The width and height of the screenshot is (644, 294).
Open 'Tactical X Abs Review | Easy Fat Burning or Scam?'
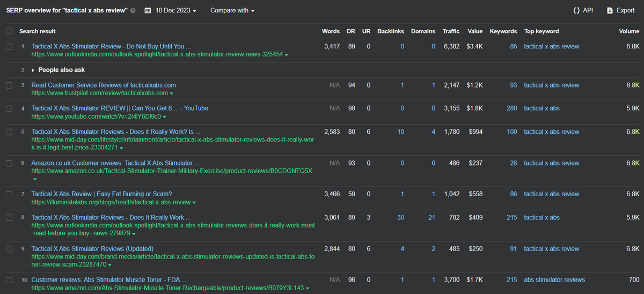click(x=101, y=194)
